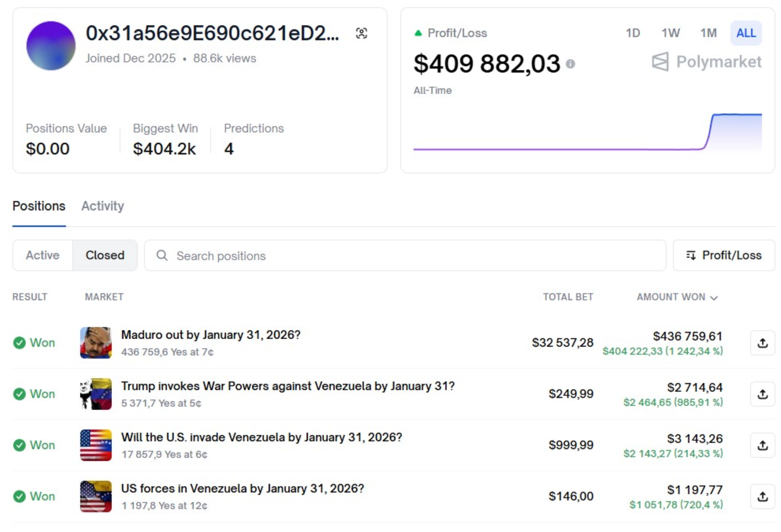Viewport: 781px width, 532px height.
Task: Open Trump invokes War Powers market link
Action: click(x=287, y=386)
